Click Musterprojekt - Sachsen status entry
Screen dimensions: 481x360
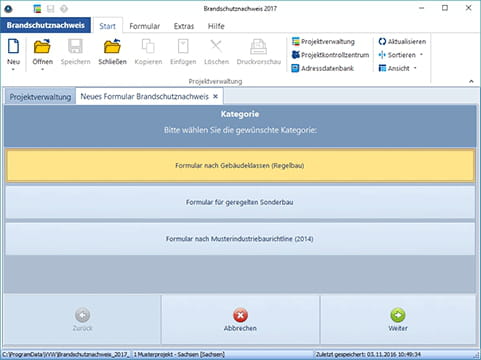pos(179,354)
